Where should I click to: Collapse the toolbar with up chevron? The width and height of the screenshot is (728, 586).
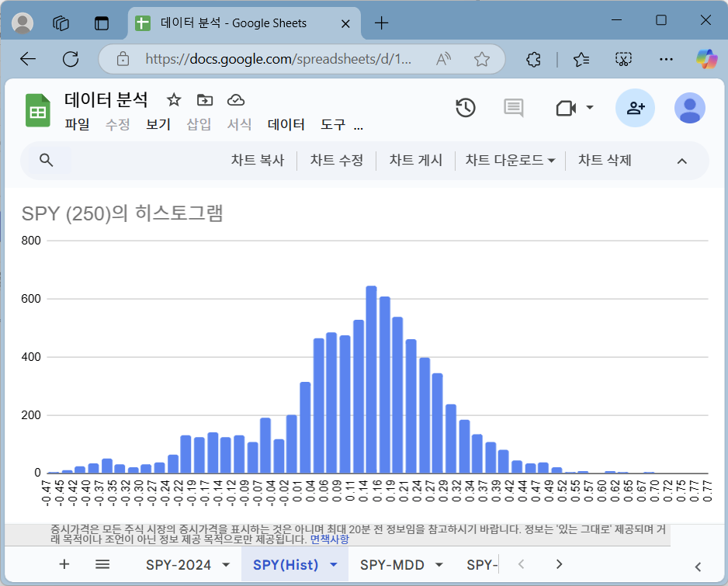click(x=681, y=161)
